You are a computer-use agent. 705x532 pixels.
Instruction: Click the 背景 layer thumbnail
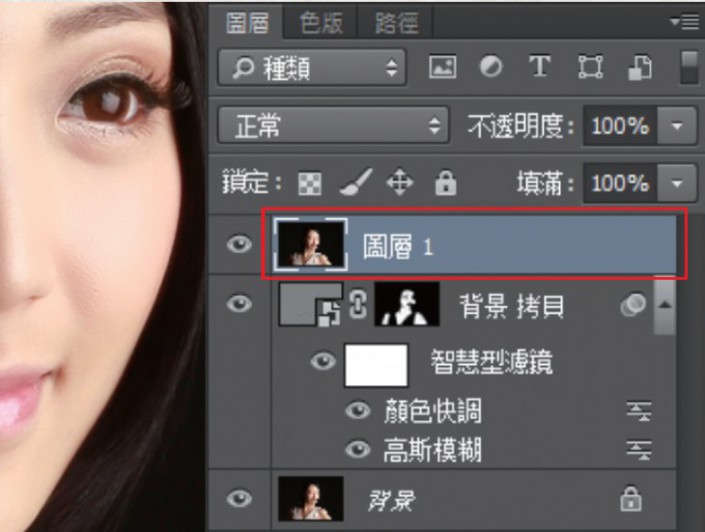click(311, 499)
